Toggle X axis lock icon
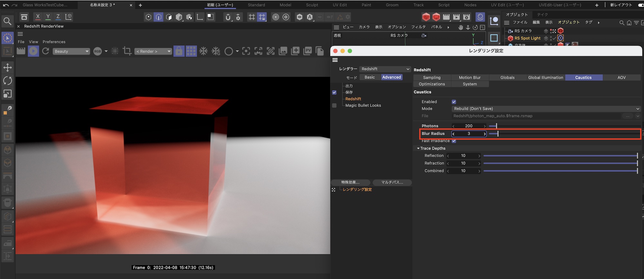The image size is (644, 279). click(38, 17)
